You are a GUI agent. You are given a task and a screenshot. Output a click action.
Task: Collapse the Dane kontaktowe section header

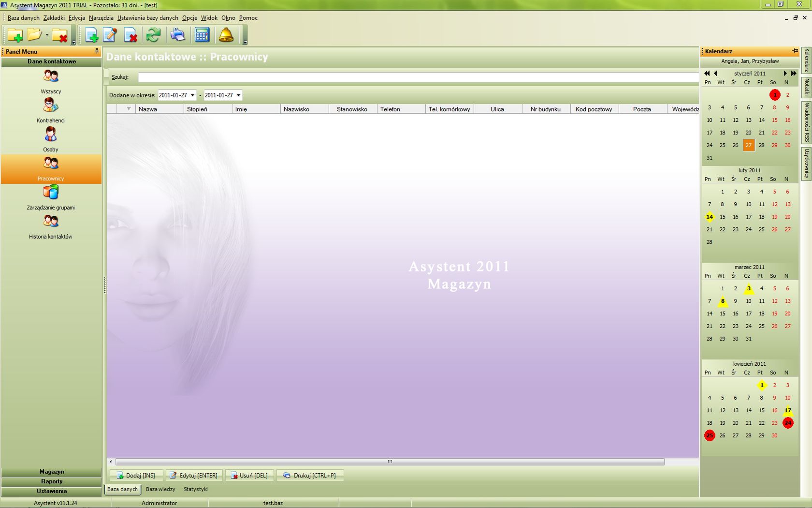51,61
